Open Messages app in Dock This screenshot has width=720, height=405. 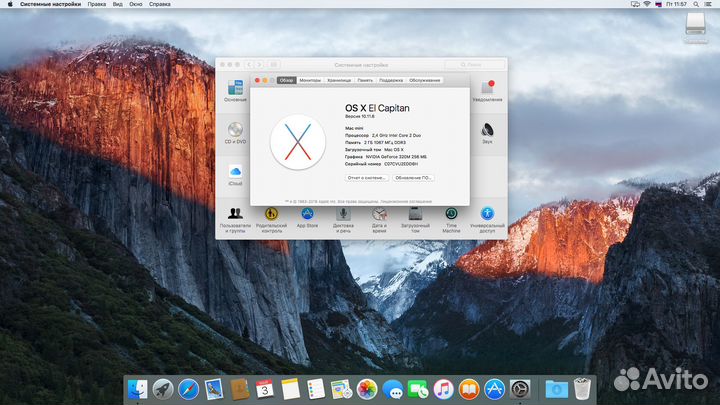pos(393,389)
